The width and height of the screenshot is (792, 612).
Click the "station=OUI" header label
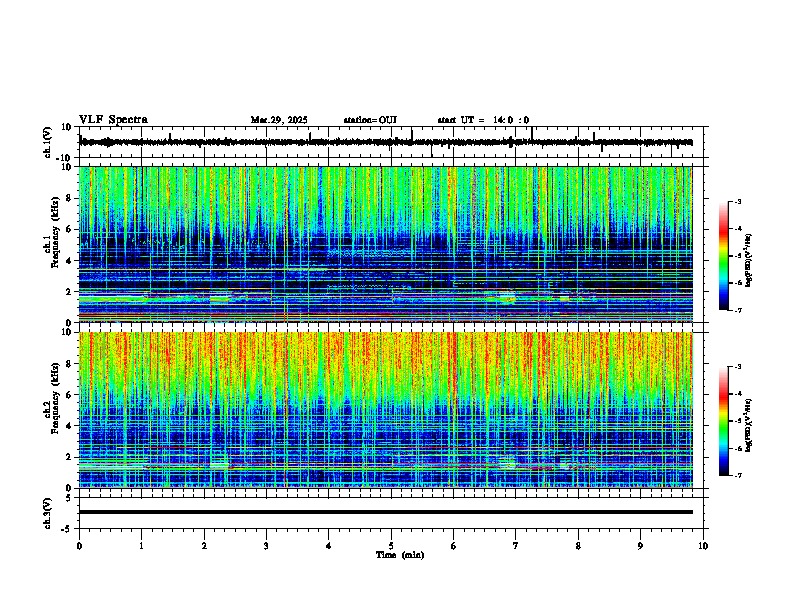370,120
